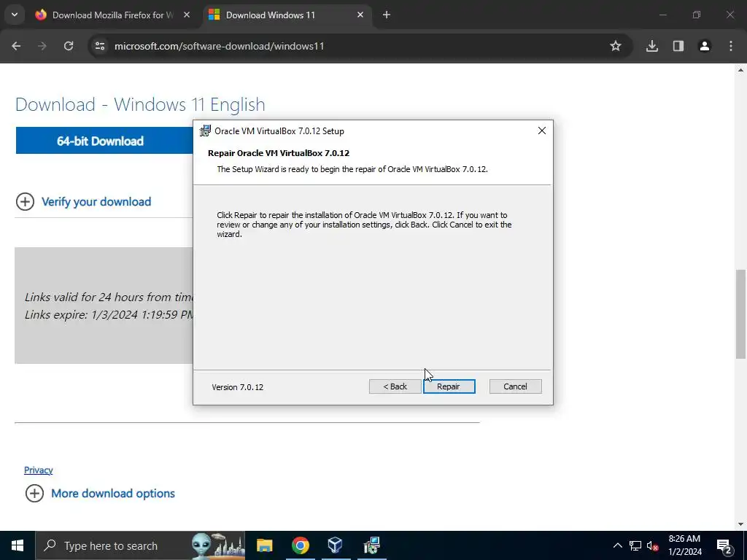
Task: Reload the current page
Action: point(69,46)
